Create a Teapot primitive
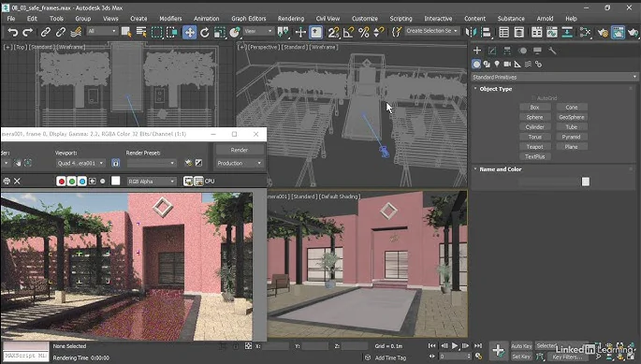The width and height of the screenshot is (641, 364). tap(534, 146)
